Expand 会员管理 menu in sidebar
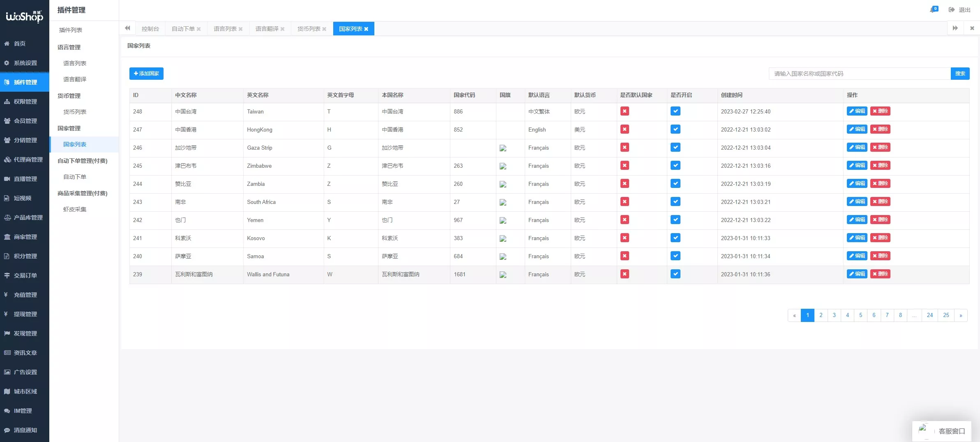 click(x=25, y=121)
